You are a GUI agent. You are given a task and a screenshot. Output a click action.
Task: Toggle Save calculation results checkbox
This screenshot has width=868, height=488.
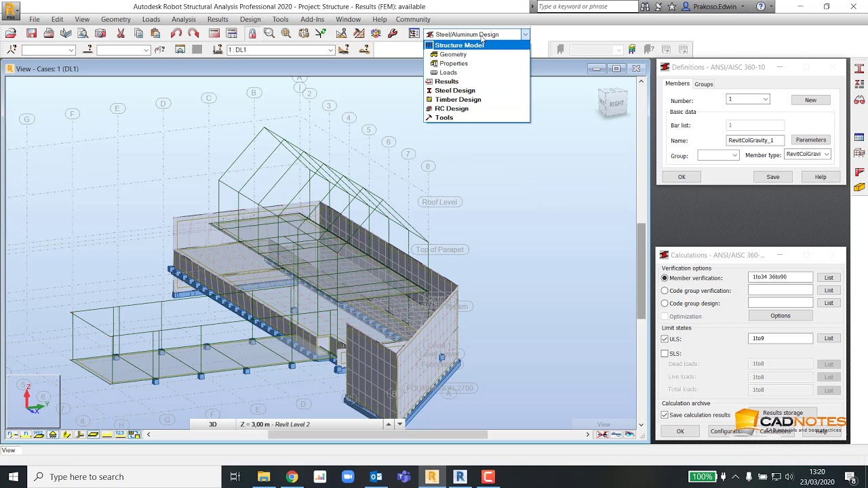coord(665,415)
